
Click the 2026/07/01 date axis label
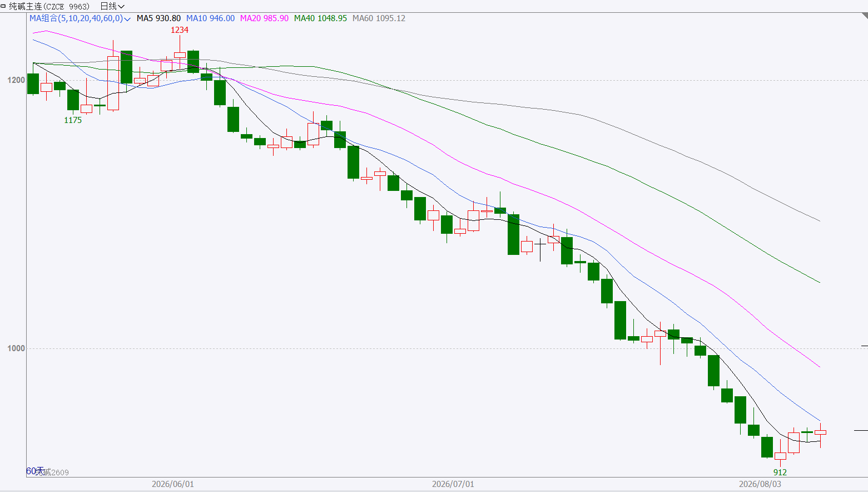[453, 484]
